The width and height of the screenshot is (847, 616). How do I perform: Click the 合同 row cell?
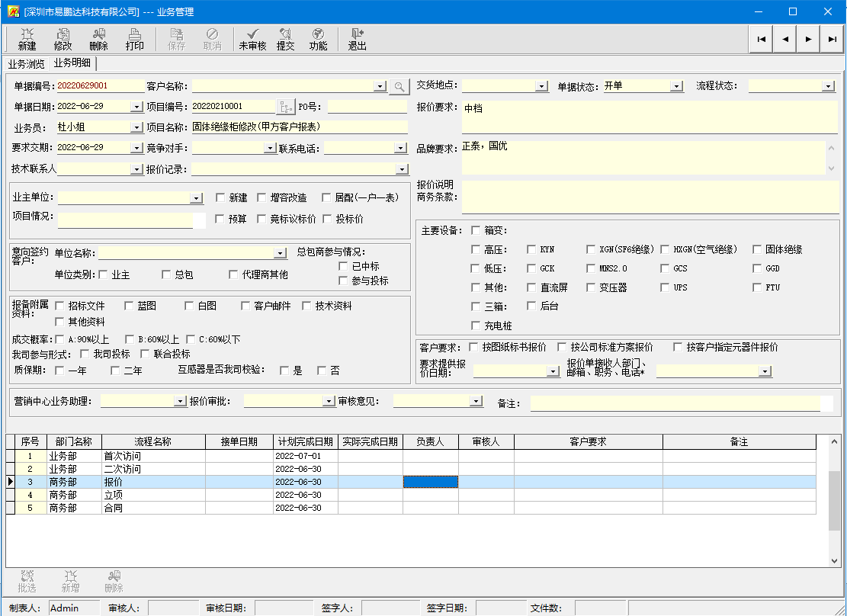pyautogui.click(x=153, y=508)
